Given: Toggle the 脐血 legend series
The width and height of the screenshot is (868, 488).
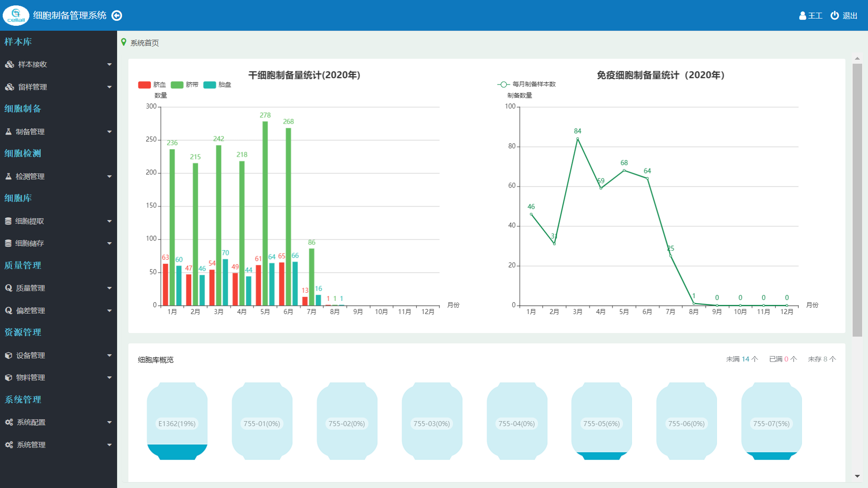Looking at the screenshot, I should (145, 85).
